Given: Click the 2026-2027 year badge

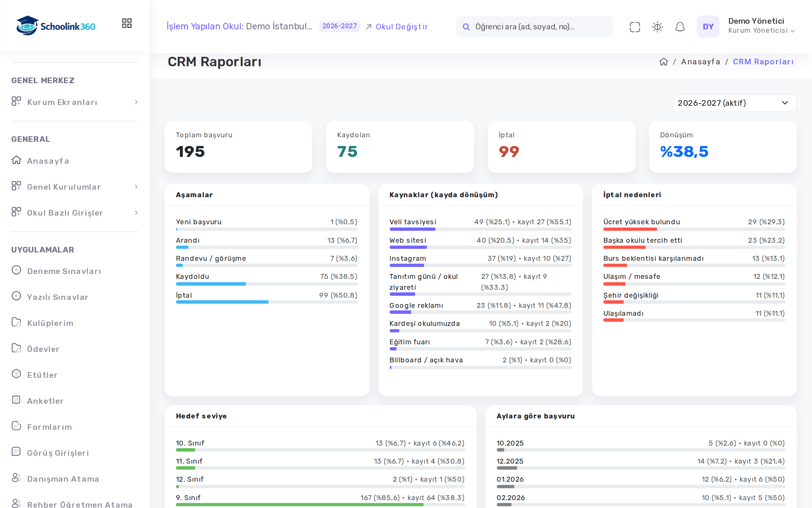Looking at the screenshot, I should (339, 26).
